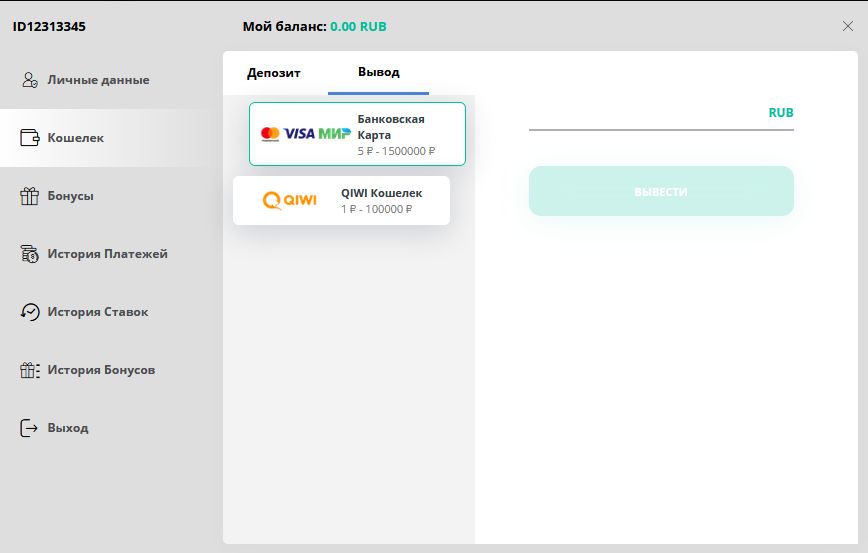Select the Вывод tab
This screenshot has width=868, height=553.
click(x=378, y=73)
